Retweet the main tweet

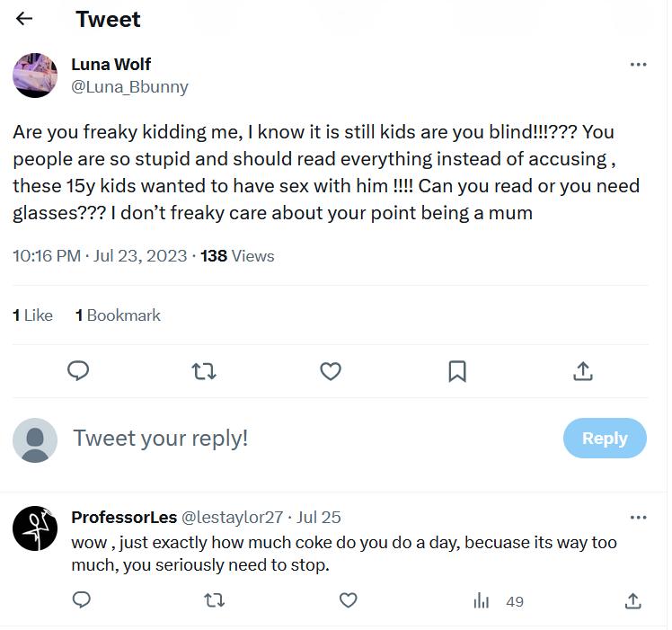click(205, 370)
